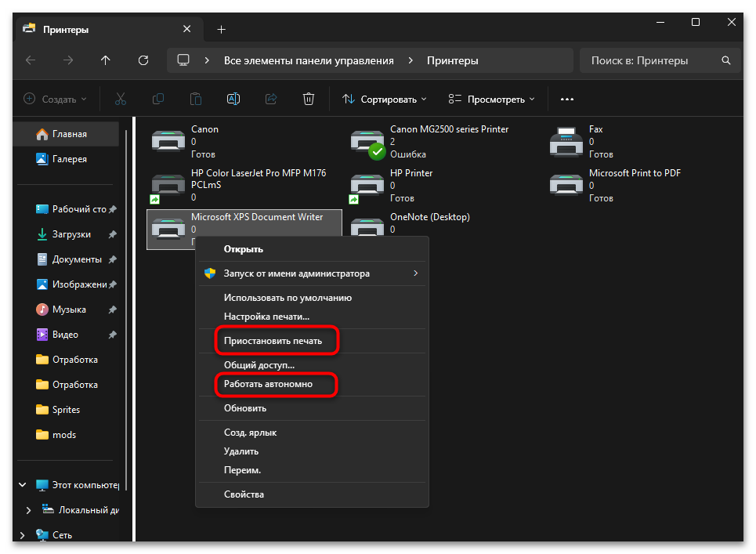Viewport: 756px width, 554px height.
Task: Open Галерея in the sidebar
Action: pyautogui.click(x=67, y=158)
